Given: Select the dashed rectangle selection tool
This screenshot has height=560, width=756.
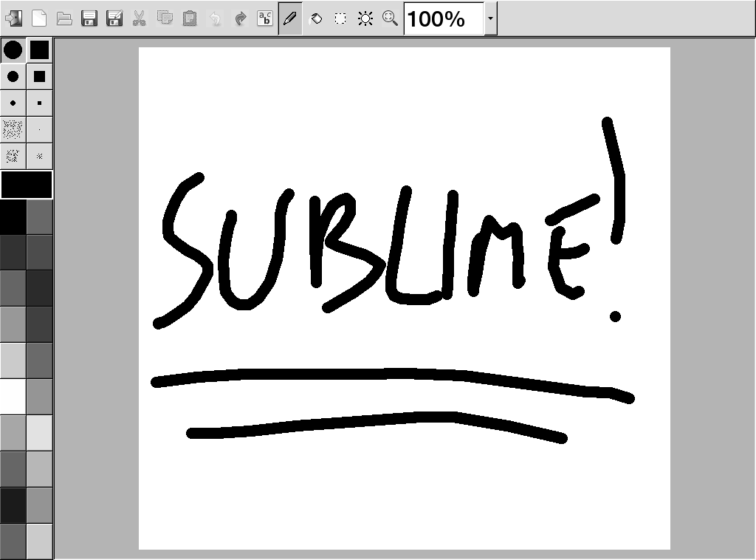Looking at the screenshot, I should (x=340, y=18).
